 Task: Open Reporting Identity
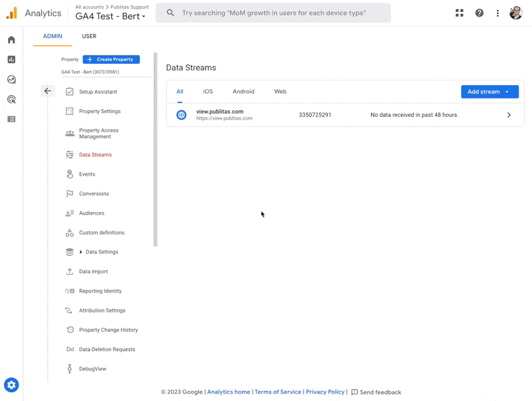(x=100, y=291)
